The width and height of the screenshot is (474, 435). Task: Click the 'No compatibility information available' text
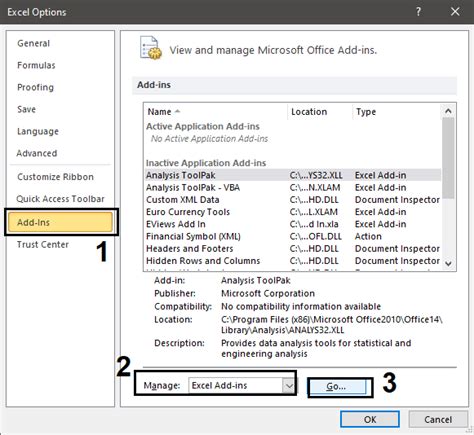301,307
